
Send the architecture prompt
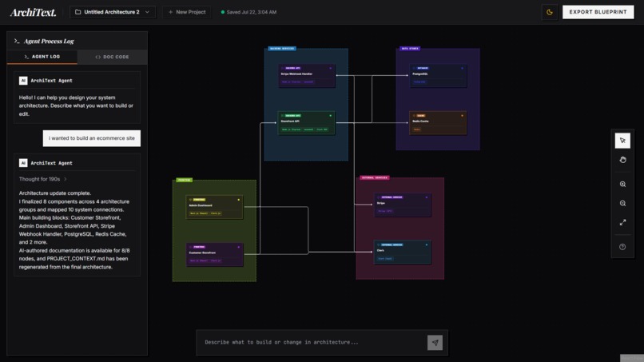[435, 342]
